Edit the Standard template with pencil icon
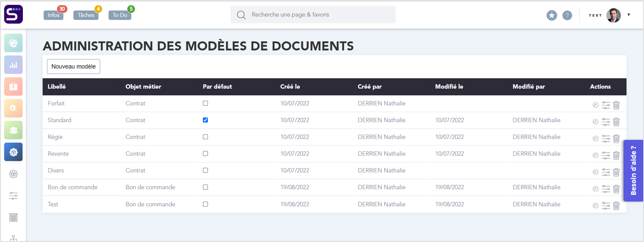The image size is (644, 242). coord(595,122)
